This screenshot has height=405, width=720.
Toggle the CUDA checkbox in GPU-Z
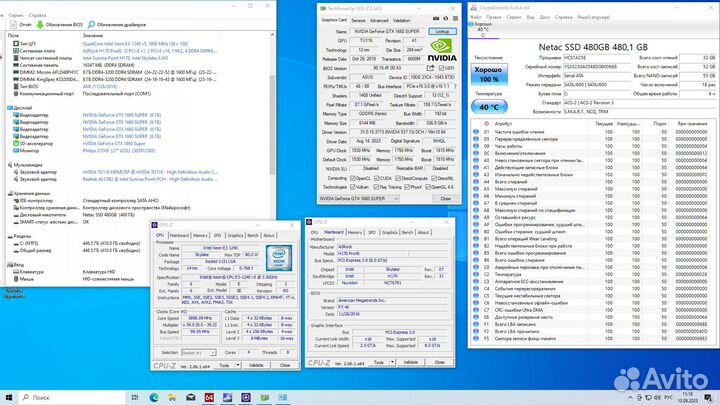(377, 178)
